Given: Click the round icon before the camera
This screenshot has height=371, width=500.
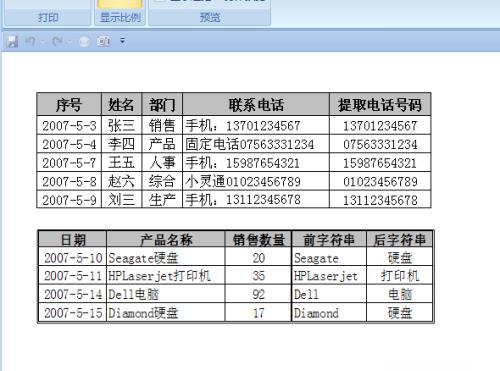Looking at the screenshot, I should [x=84, y=41].
